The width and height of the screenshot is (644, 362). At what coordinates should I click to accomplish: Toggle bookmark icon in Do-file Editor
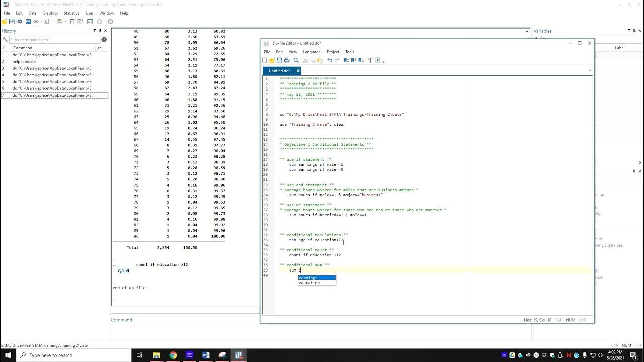(346, 60)
